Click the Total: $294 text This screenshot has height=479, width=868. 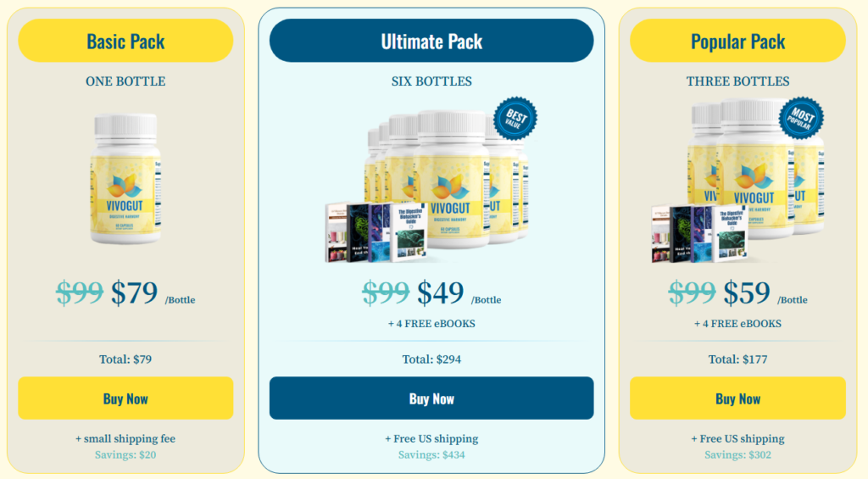(431, 359)
